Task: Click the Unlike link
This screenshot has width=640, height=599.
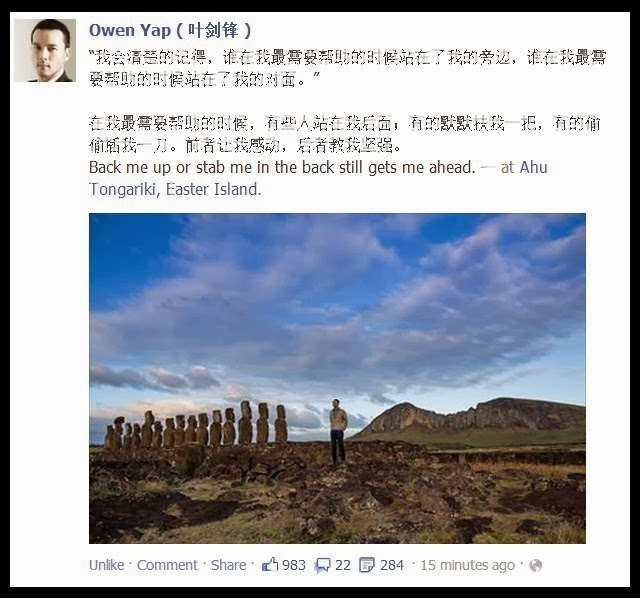Action: point(107,565)
